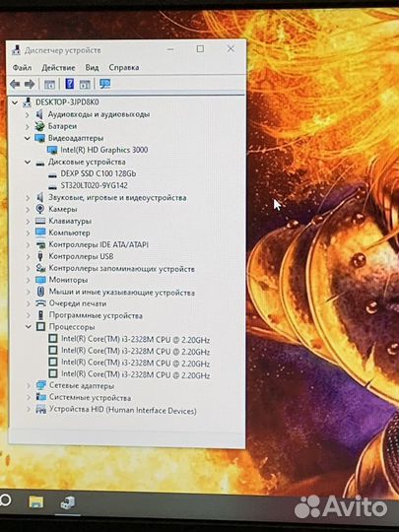Select the Очереди печати label

point(78,303)
